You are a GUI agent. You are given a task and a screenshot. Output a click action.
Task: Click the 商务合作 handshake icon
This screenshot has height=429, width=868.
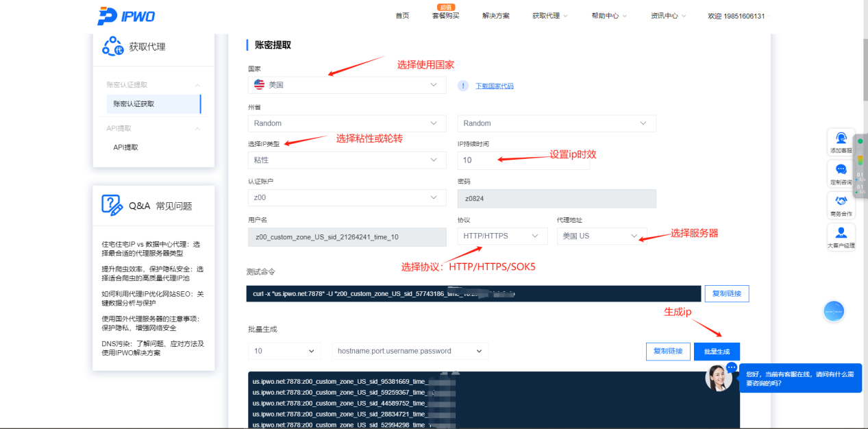[x=841, y=202]
